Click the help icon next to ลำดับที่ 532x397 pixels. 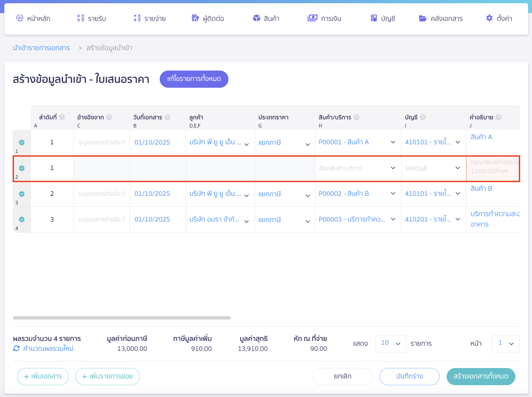(62, 117)
